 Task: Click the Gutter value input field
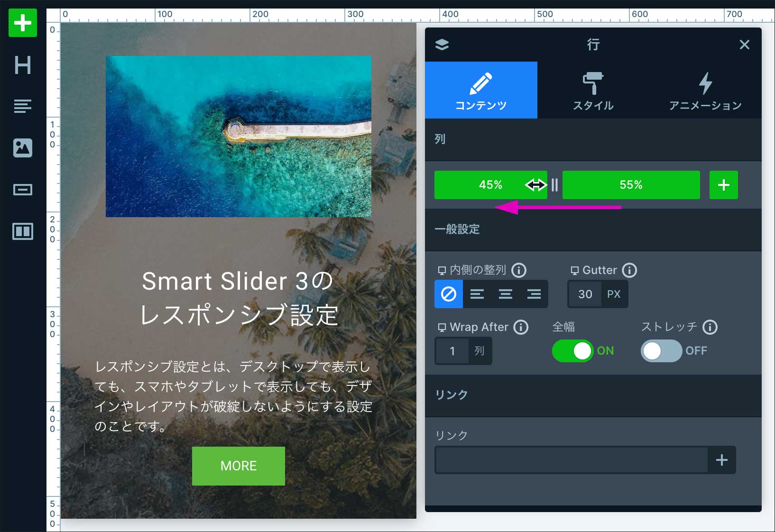[585, 294]
